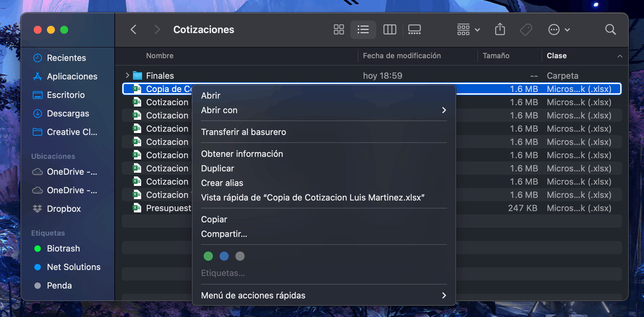
Task: Open Recientes in the sidebar
Action: (x=60, y=58)
